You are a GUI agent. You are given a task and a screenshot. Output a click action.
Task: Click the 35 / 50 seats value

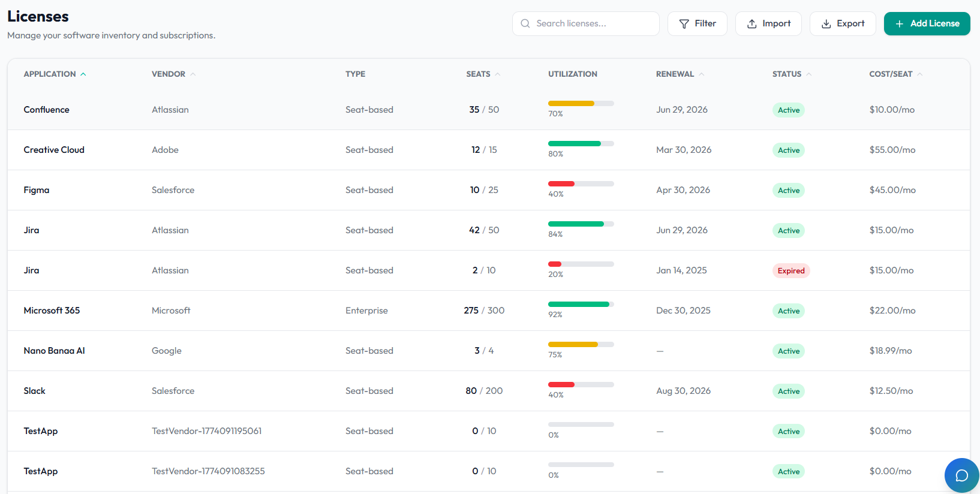[x=484, y=110]
